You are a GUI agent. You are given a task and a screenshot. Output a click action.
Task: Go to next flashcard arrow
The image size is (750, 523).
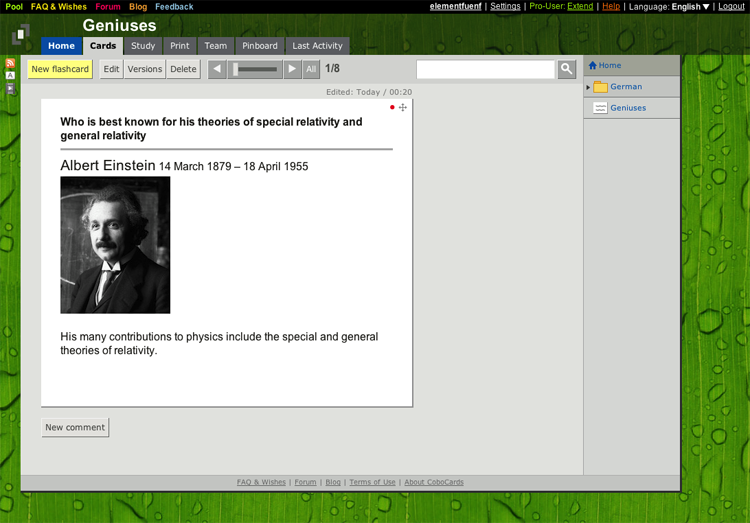point(292,69)
